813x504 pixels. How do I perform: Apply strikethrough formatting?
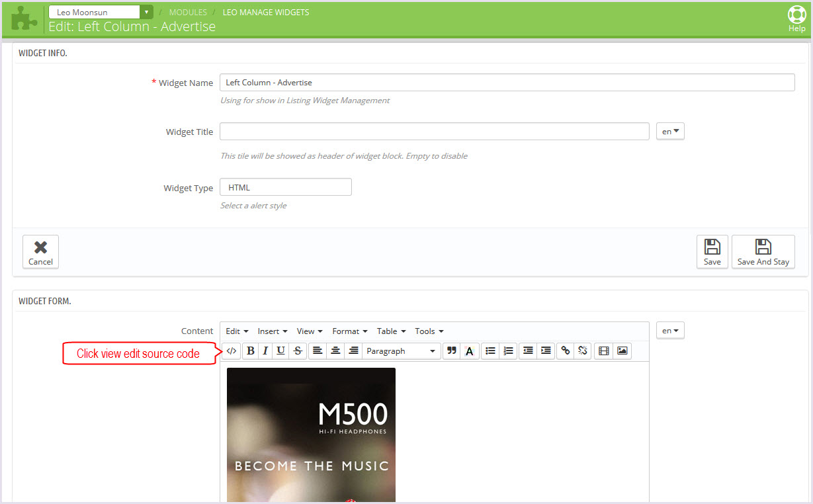[298, 351]
